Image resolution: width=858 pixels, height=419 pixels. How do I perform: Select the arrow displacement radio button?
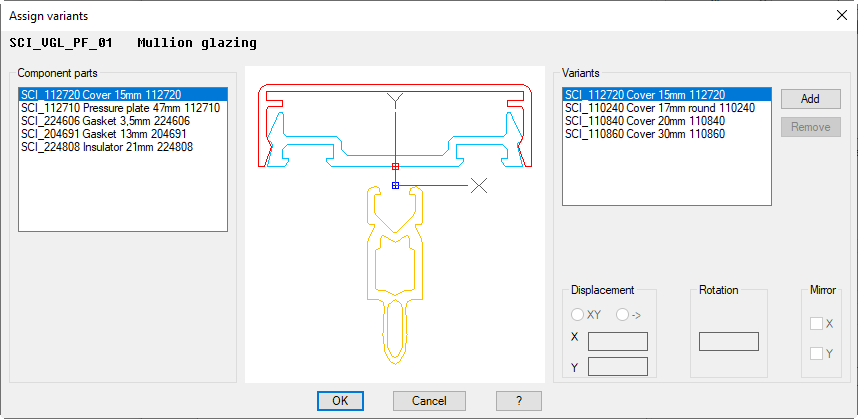coord(623,315)
